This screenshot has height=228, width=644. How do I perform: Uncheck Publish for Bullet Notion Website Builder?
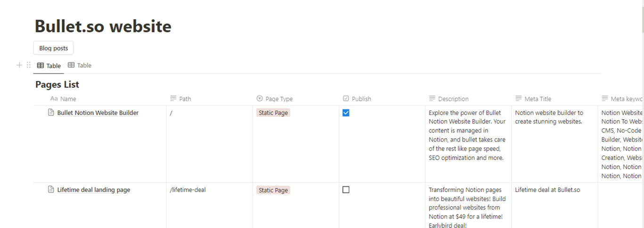[x=346, y=113]
